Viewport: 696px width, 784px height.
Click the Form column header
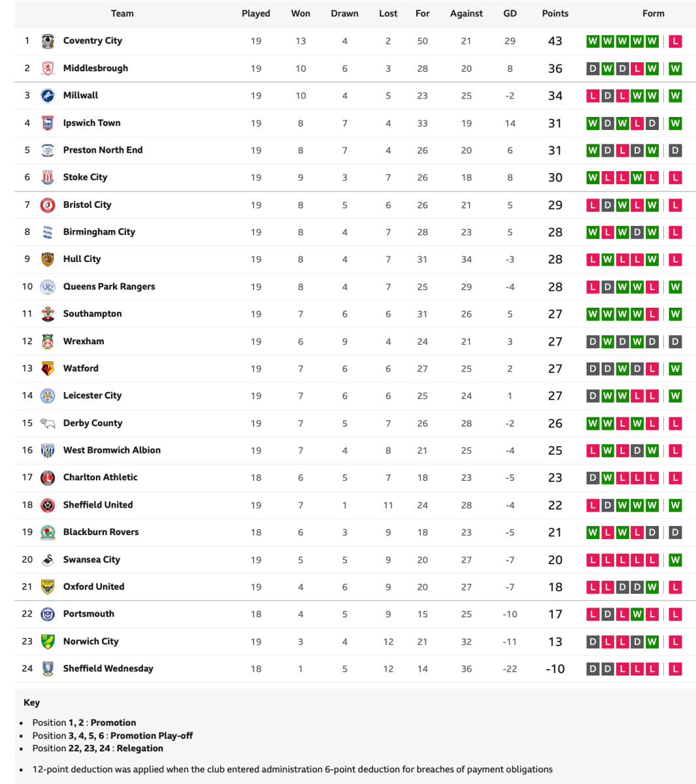(653, 13)
